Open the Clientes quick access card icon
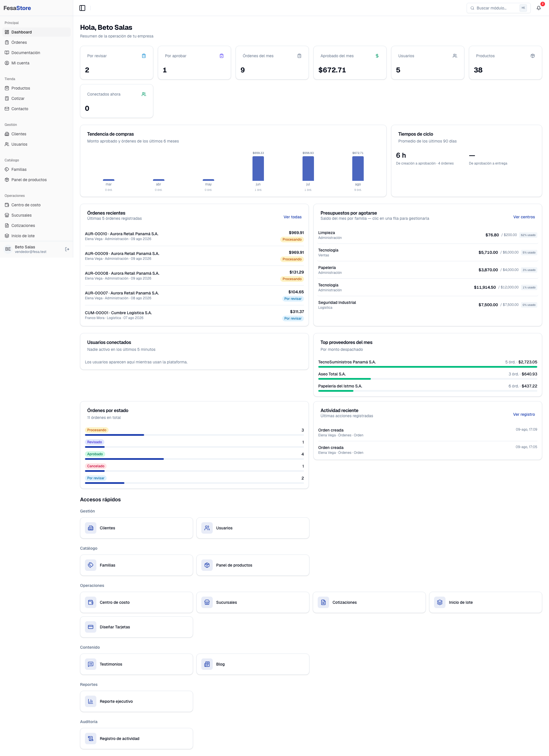 91,528
